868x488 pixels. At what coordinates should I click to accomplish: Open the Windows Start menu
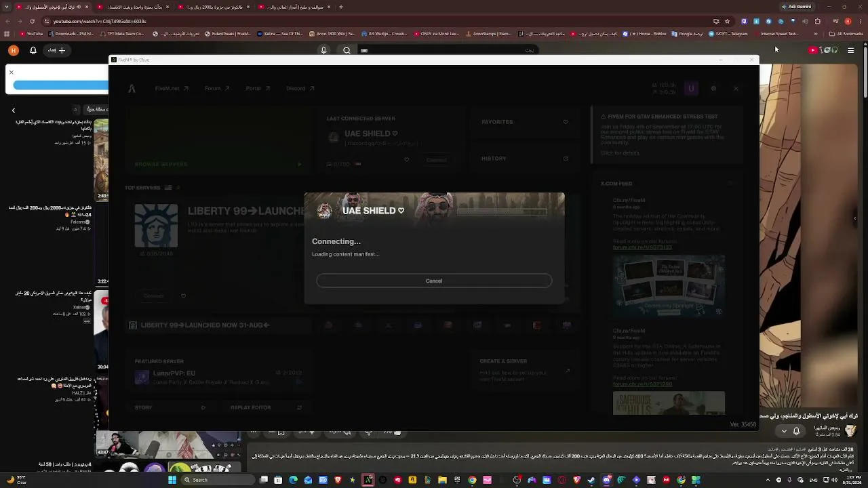coord(172,480)
